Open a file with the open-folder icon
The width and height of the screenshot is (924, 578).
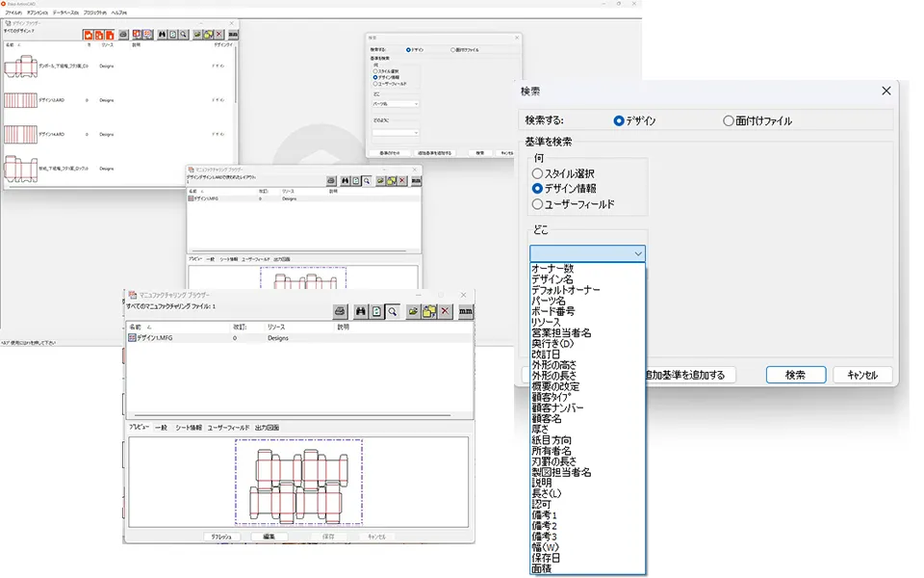coord(413,310)
